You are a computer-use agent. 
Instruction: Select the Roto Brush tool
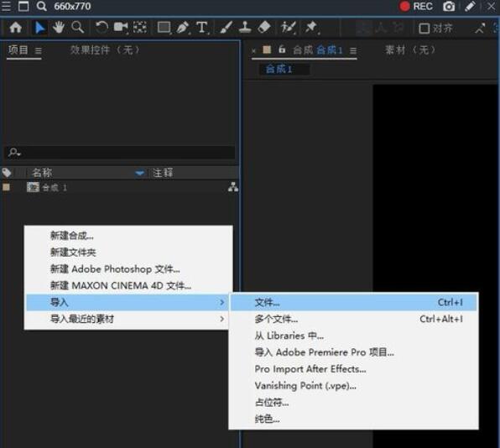click(289, 28)
